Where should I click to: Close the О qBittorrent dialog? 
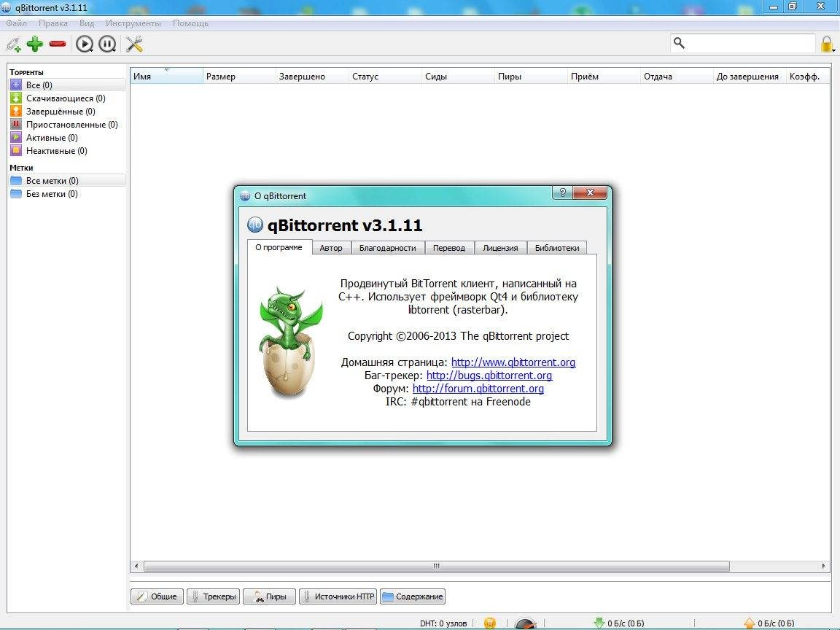click(x=590, y=192)
